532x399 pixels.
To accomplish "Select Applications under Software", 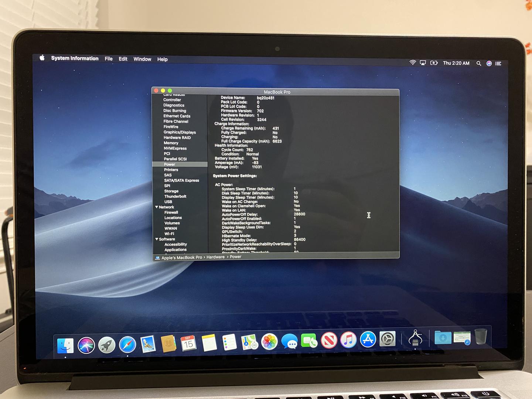I will [175, 250].
